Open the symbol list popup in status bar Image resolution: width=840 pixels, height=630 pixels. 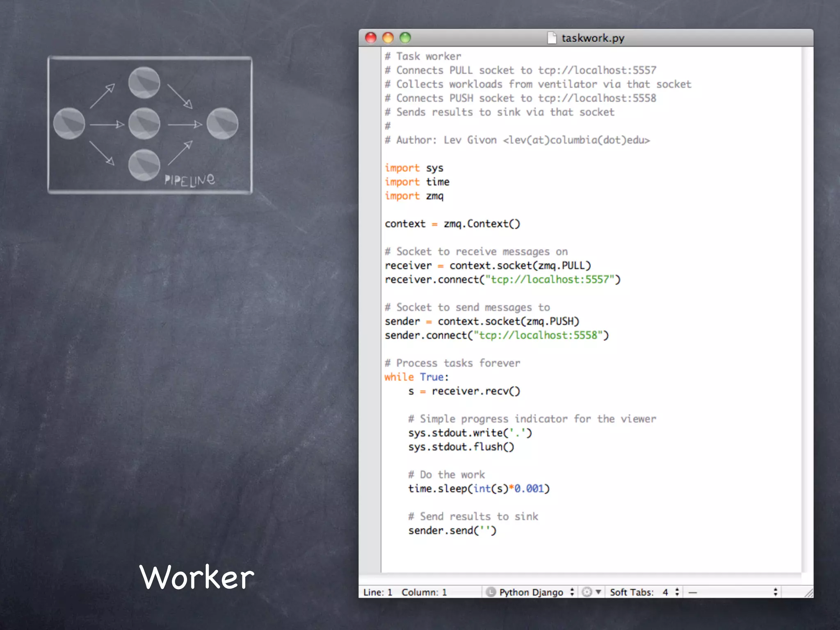pos(733,592)
